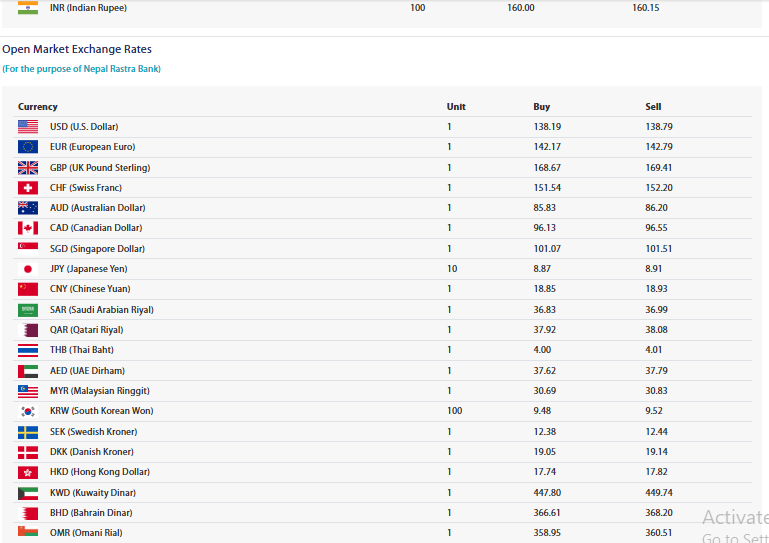This screenshot has height=543, width=769.
Task: Click the Swiss flag icon
Action: tap(28, 188)
